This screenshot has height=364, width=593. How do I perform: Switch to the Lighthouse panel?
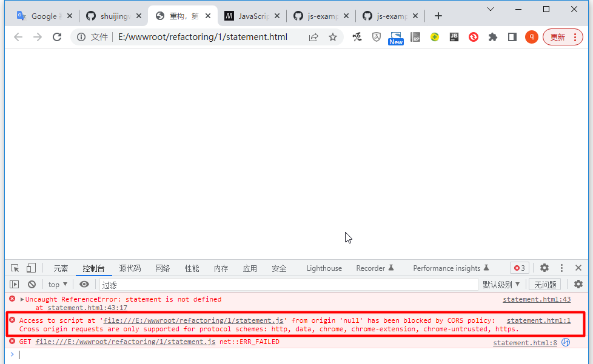324,268
